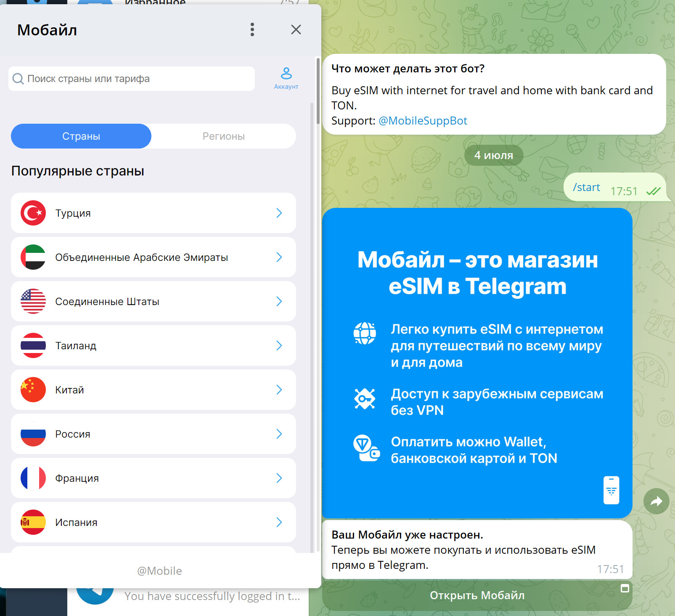
Task: Open the three-dot menu in Мобайл header
Action: pos(252,29)
